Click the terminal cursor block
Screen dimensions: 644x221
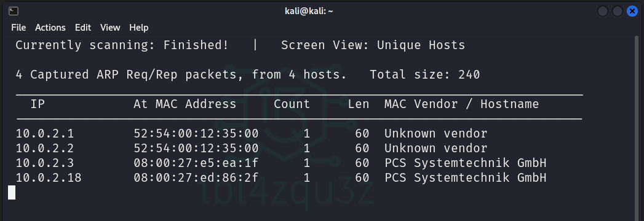[x=12, y=193]
